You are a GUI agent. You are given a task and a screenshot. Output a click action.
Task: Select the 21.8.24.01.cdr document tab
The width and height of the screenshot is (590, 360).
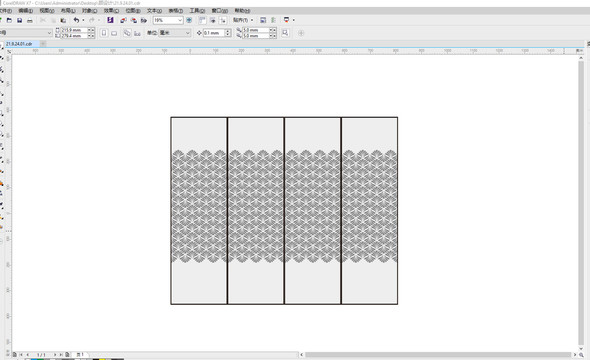[x=19, y=44]
